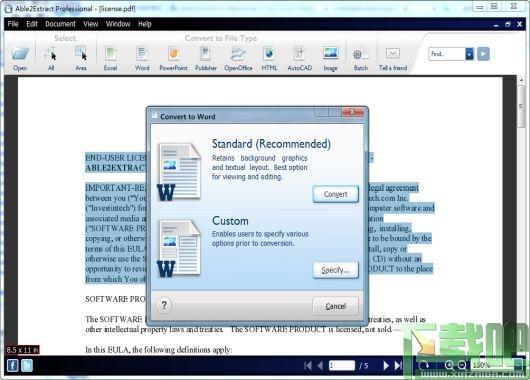The image size is (530, 380).
Task: Open the Window menu
Action: [118, 24]
